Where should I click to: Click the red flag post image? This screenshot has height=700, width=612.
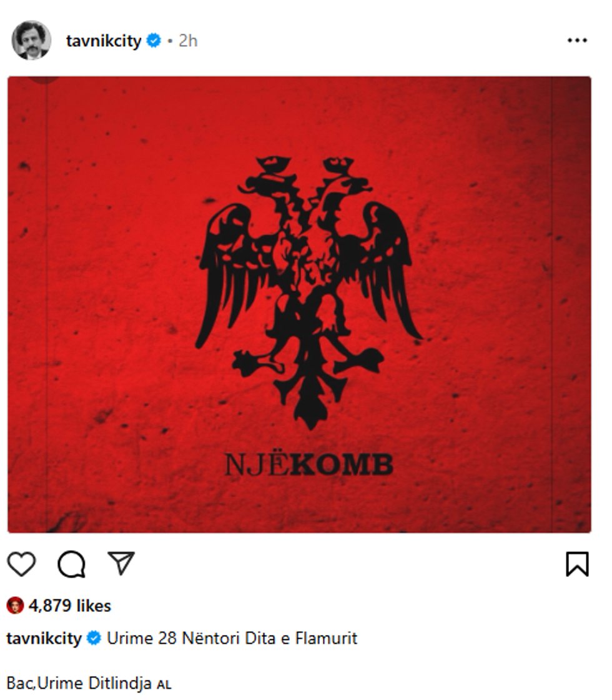(x=299, y=305)
